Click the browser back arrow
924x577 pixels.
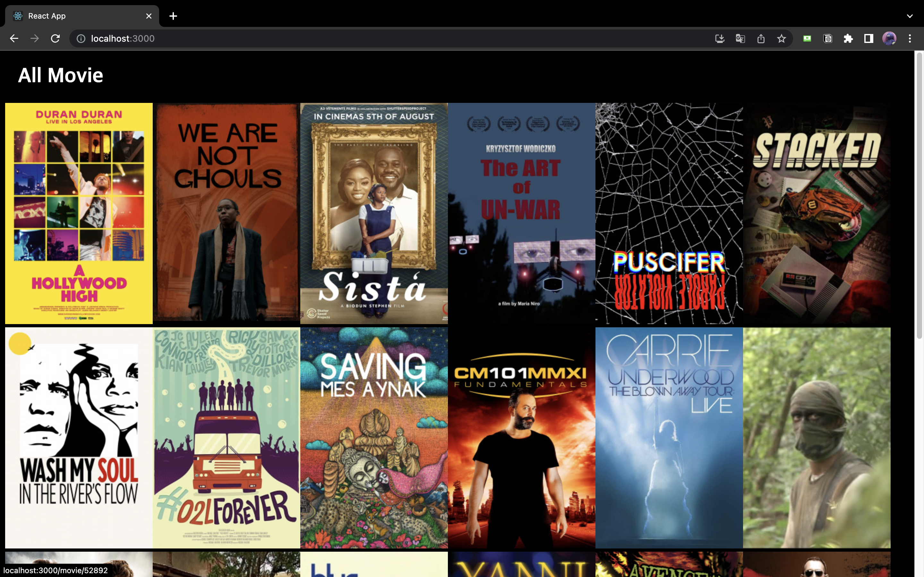coord(14,38)
